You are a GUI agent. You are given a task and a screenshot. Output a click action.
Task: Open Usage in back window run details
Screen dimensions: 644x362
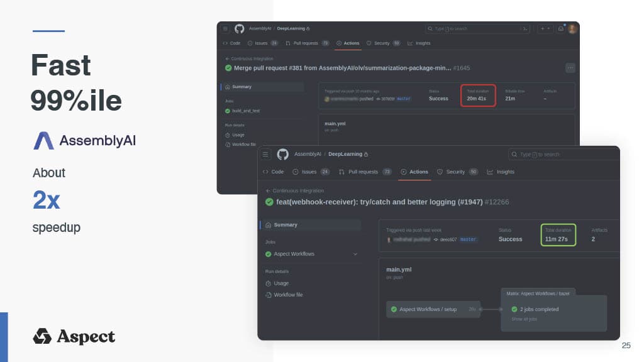[x=238, y=135]
